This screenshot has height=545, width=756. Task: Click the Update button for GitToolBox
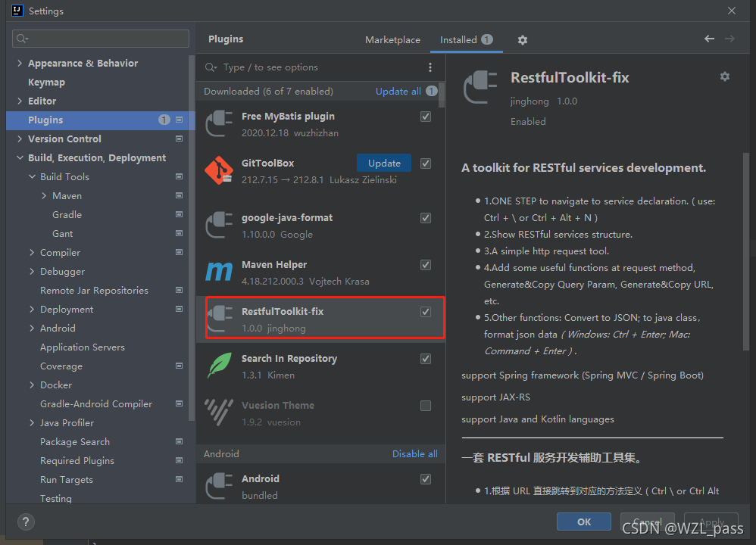384,163
